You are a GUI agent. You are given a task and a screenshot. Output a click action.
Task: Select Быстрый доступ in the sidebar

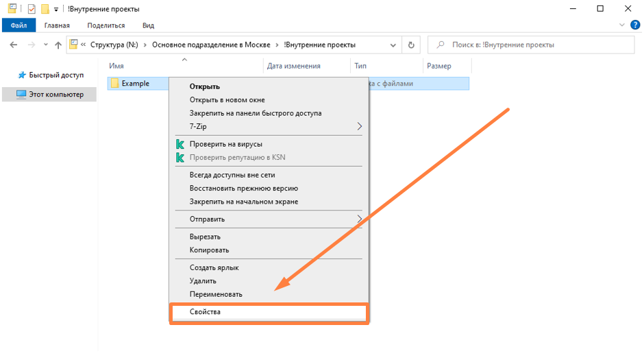coord(55,75)
